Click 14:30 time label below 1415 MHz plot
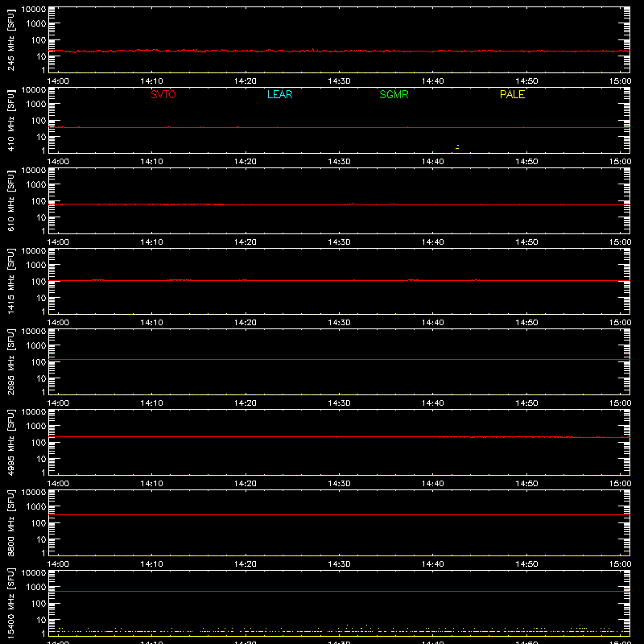This screenshot has width=644, height=644. point(339,323)
